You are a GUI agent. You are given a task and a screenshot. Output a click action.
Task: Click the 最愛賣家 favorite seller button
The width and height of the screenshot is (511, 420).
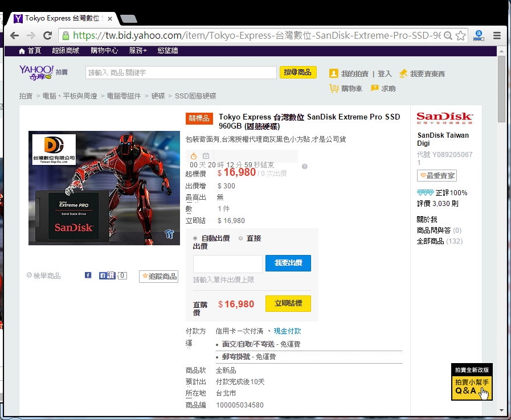pos(437,176)
